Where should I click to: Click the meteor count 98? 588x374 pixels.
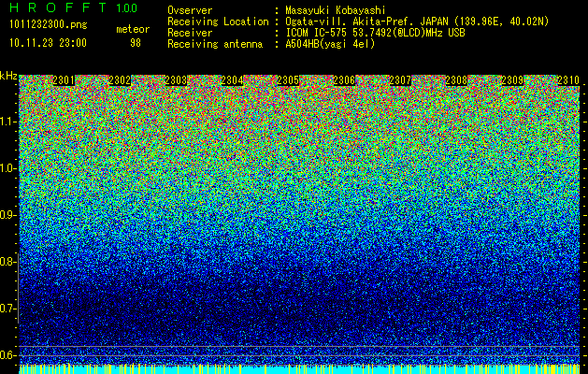[x=136, y=43]
